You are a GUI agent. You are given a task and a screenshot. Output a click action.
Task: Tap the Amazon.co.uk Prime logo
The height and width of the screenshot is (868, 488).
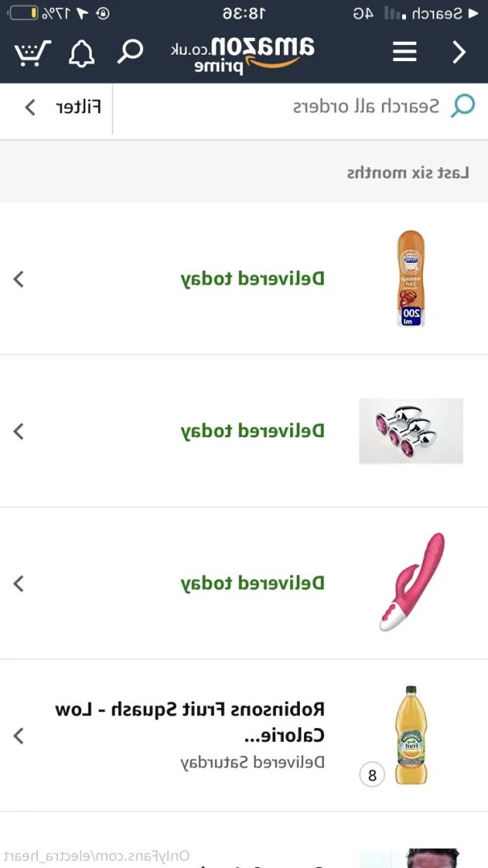[243, 55]
